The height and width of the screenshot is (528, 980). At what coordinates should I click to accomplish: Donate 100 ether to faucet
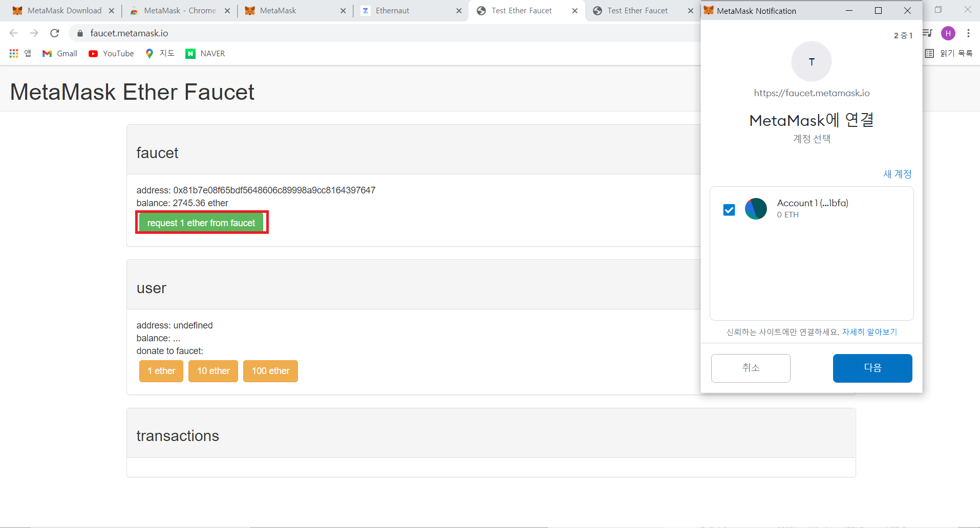click(x=270, y=371)
